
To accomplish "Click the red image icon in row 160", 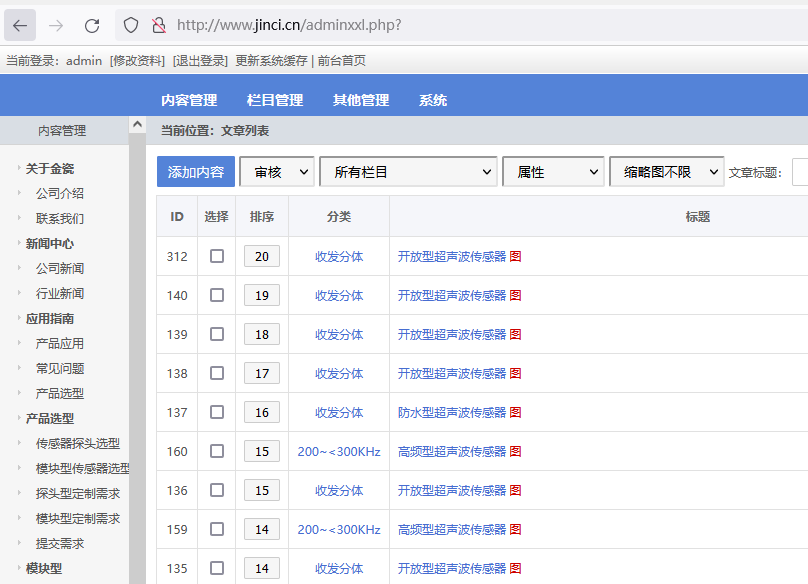I will point(516,451).
